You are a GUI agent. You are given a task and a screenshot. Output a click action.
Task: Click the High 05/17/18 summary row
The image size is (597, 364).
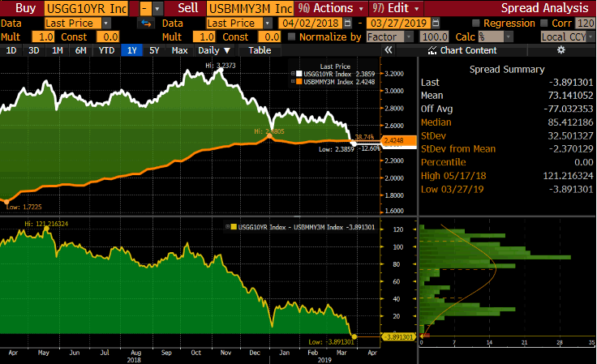pos(507,176)
